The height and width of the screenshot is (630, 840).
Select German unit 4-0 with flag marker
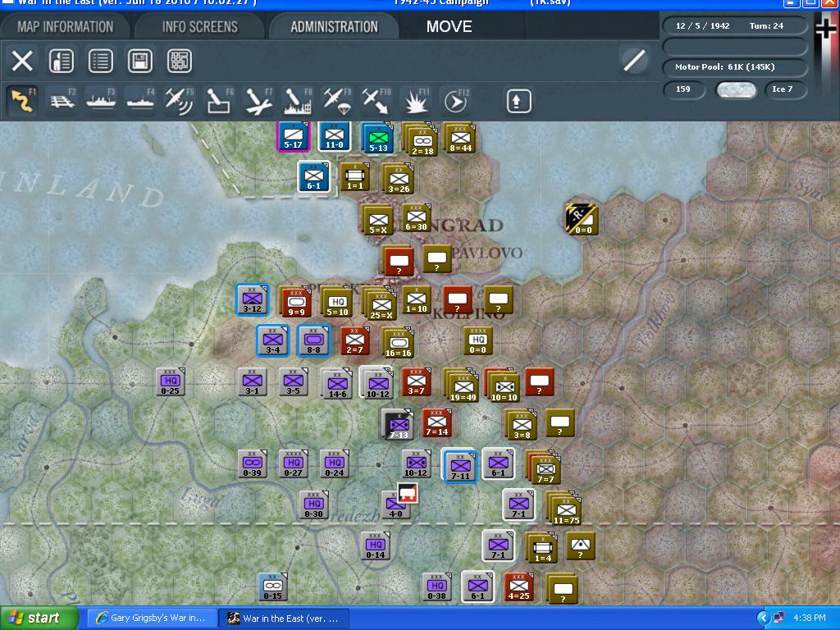[x=396, y=505]
